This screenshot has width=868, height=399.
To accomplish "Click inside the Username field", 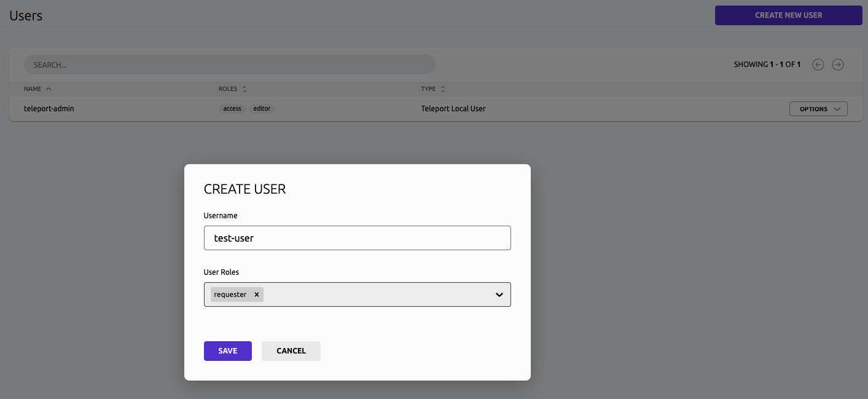I will click(x=357, y=238).
